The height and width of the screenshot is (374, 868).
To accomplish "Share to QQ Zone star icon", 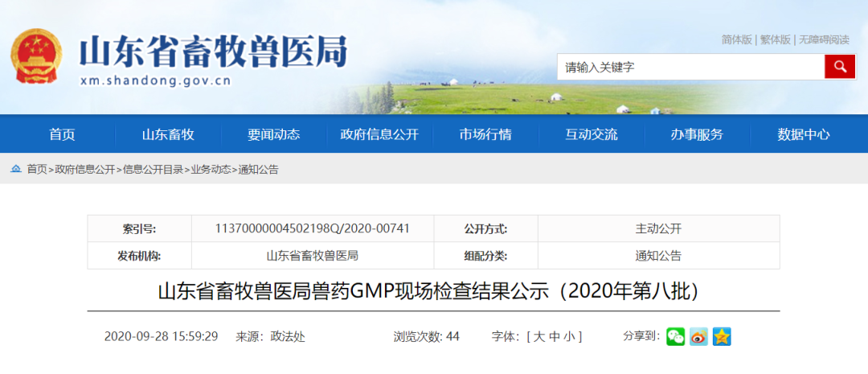I will (x=722, y=336).
